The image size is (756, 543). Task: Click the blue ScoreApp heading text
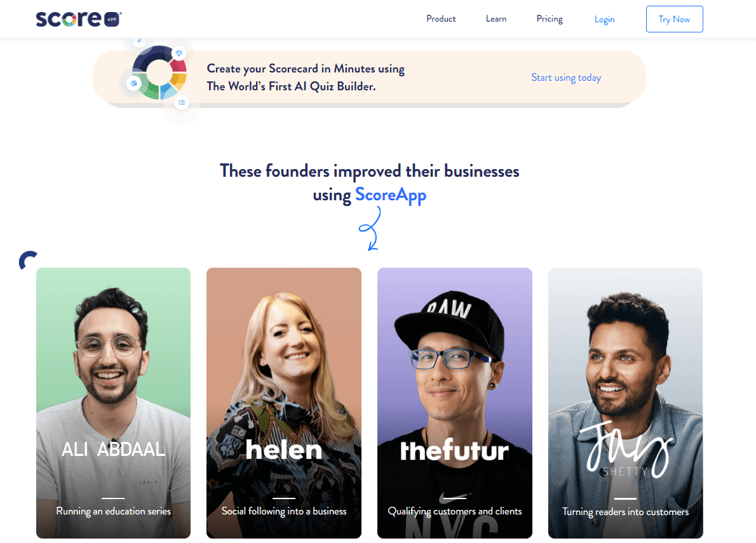[x=391, y=195]
